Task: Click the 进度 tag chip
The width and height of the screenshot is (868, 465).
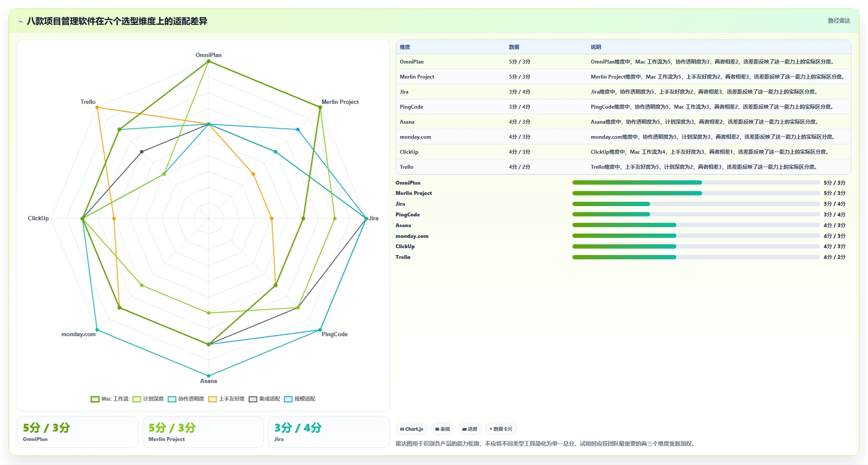Action: click(470, 429)
